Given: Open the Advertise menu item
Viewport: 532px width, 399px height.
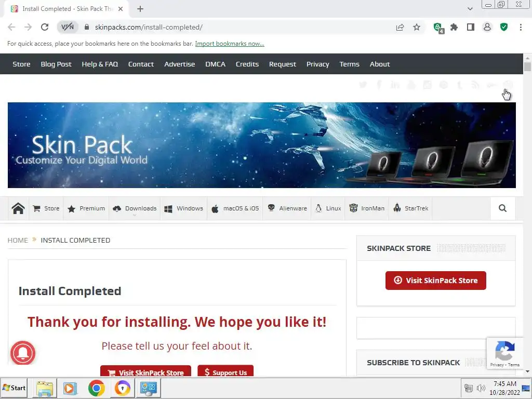Looking at the screenshot, I should pyautogui.click(x=179, y=64).
